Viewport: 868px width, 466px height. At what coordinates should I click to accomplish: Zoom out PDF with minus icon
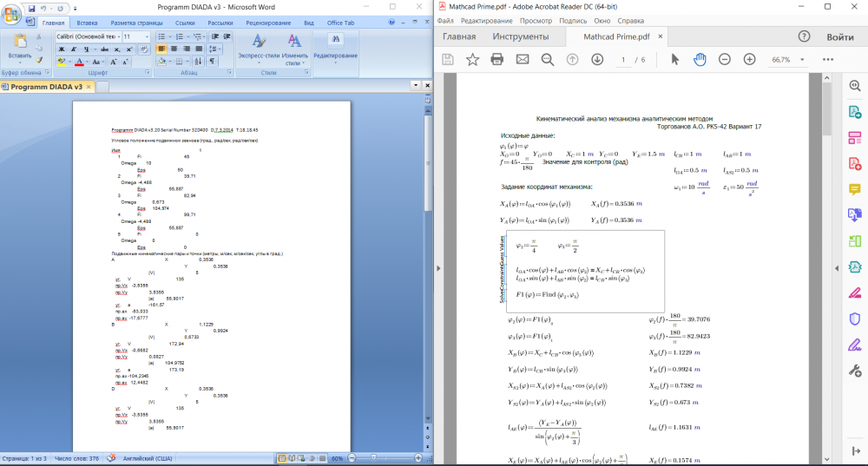(725, 60)
